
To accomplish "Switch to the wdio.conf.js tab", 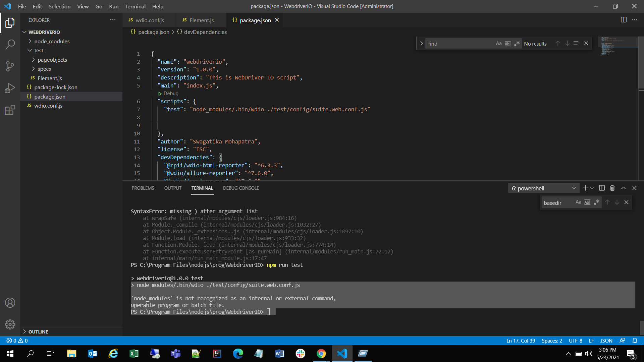I will (150, 20).
